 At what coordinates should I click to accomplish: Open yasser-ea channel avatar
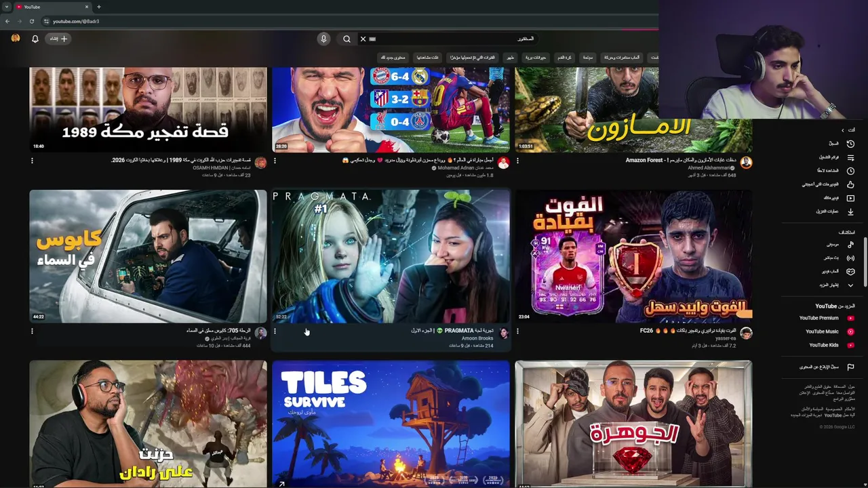click(x=746, y=333)
